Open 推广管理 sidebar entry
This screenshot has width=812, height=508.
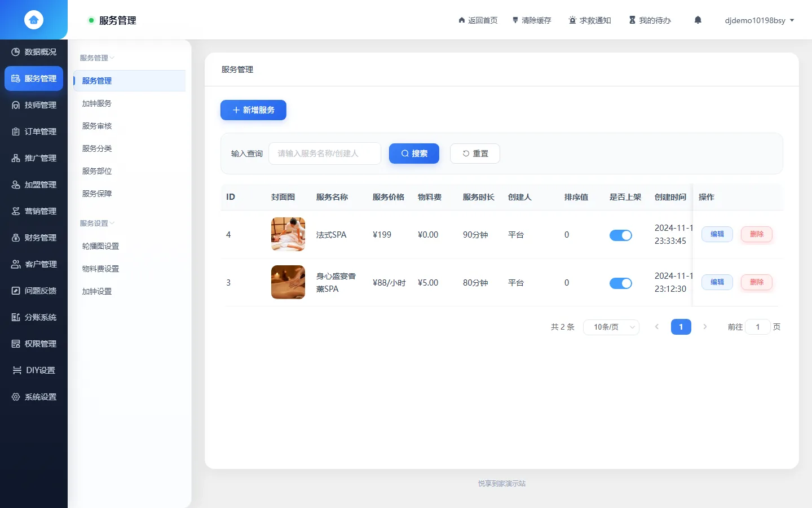click(x=34, y=158)
